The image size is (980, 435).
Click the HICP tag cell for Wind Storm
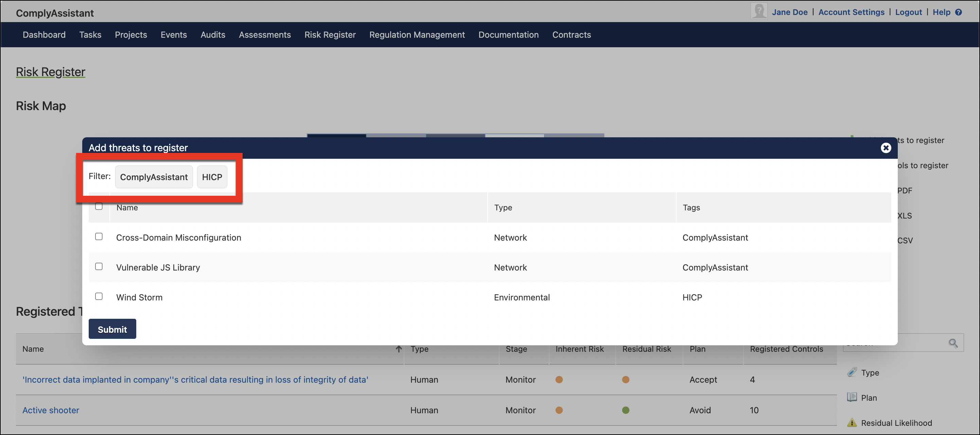tap(692, 297)
